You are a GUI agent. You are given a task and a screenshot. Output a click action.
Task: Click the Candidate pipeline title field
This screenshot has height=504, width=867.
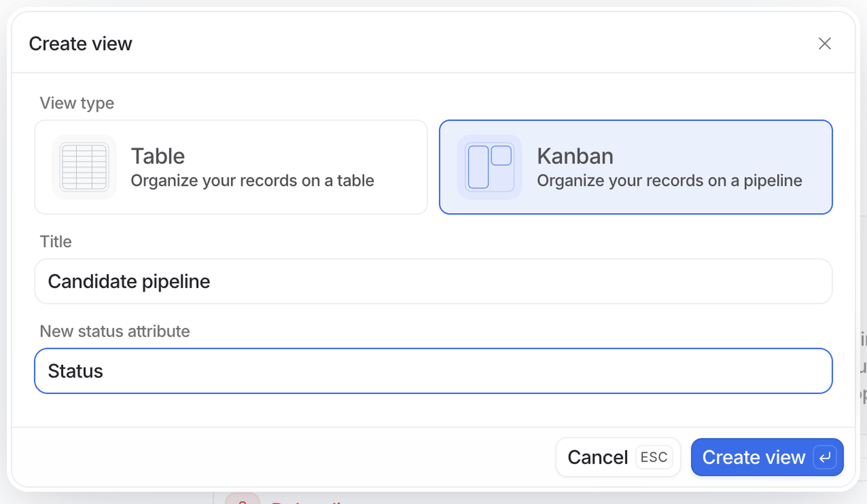[433, 281]
